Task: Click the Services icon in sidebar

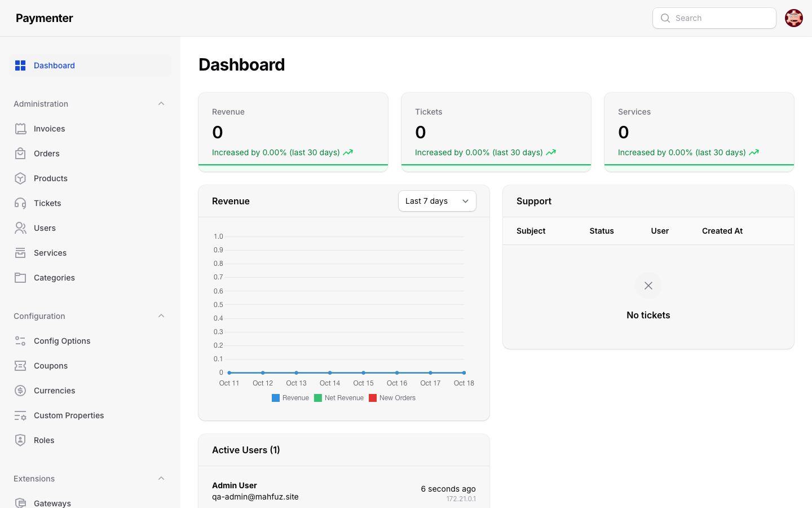Action: coord(20,253)
